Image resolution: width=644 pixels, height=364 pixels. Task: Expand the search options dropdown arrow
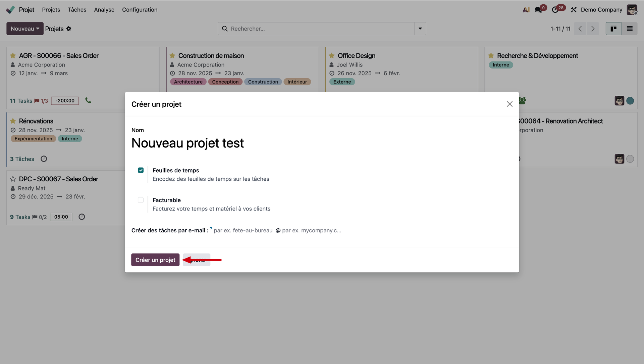tap(420, 29)
